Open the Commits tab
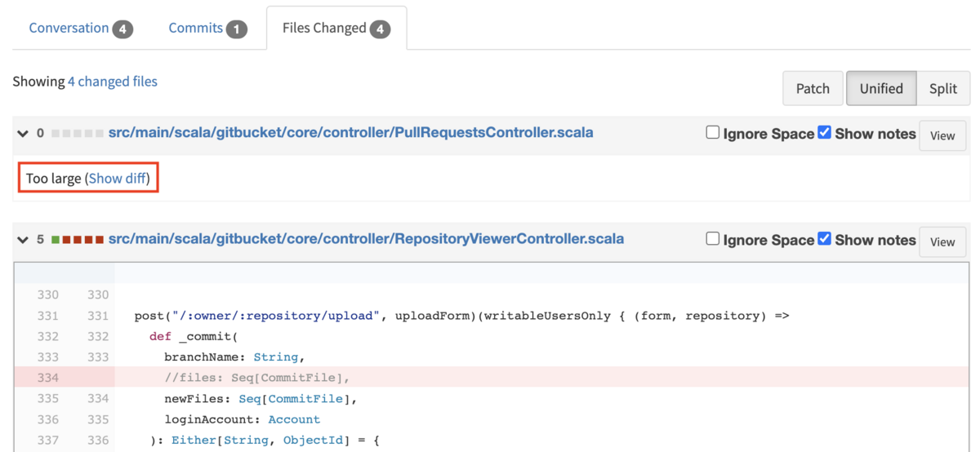Image resolution: width=980 pixels, height=452 pixels. point(207,29)
